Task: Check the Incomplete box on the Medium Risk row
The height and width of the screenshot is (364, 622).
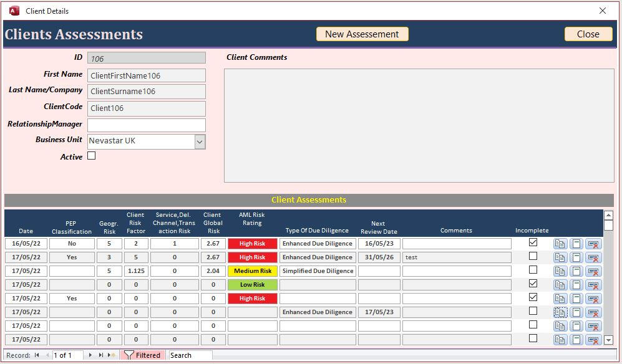Action: pyautogui.click(x=533, y=270)
